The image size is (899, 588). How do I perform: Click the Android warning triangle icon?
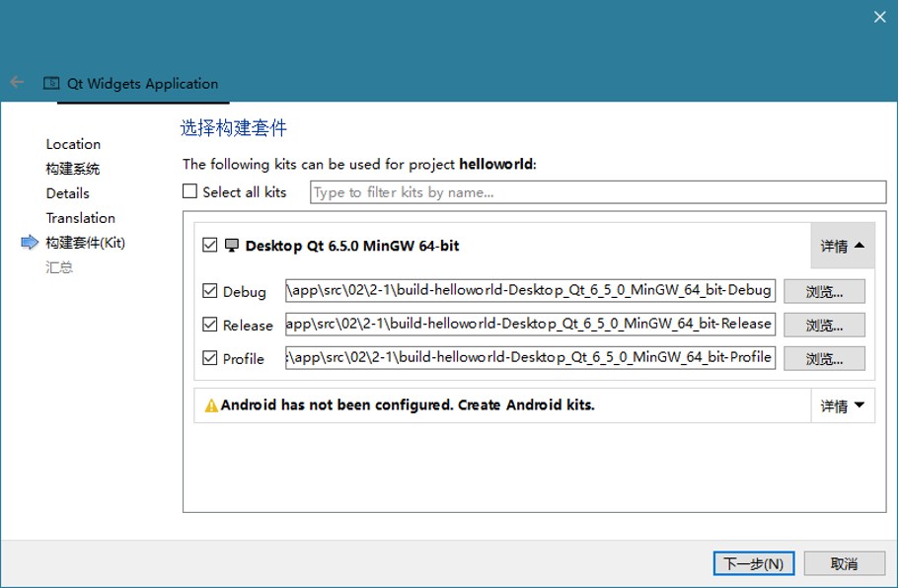tap(211, 405)
